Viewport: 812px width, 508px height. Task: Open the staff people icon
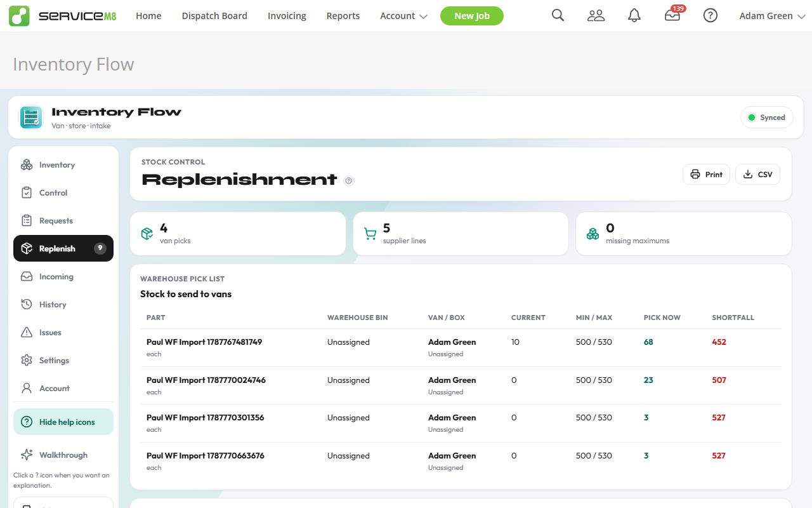[596, 16]
